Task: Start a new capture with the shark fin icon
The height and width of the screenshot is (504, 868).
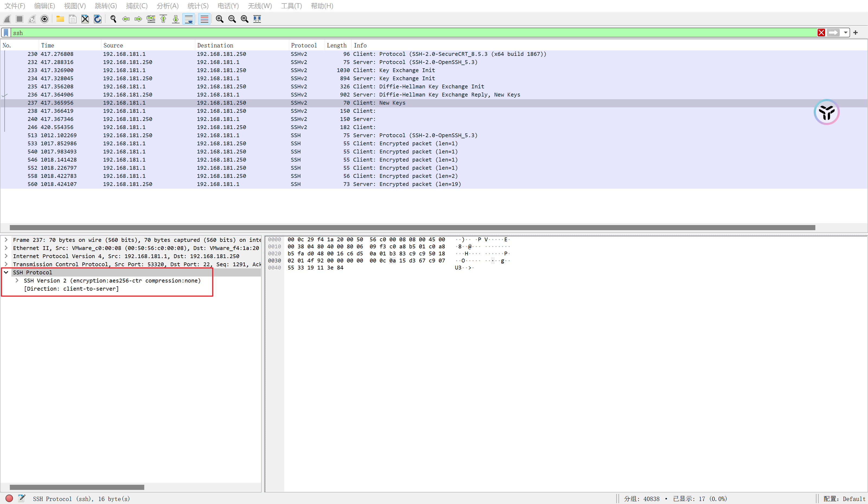Action: (x=7, y=19)
